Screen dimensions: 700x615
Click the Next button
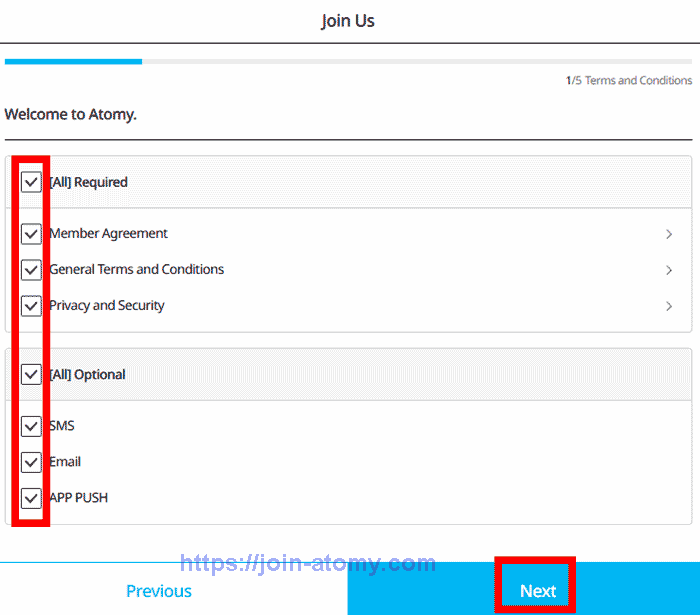pos(537,590)
